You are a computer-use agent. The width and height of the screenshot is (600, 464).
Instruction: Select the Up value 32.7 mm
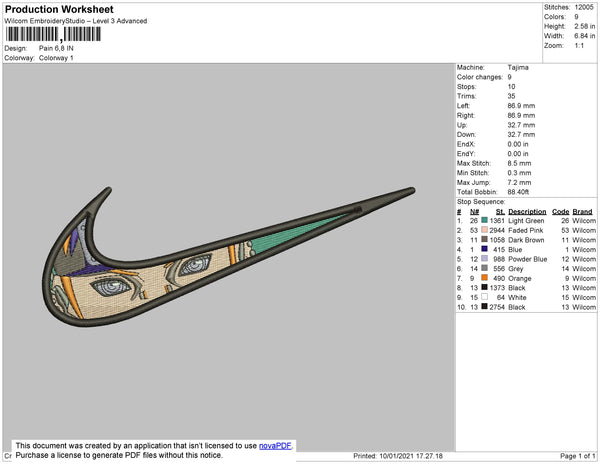521,125
